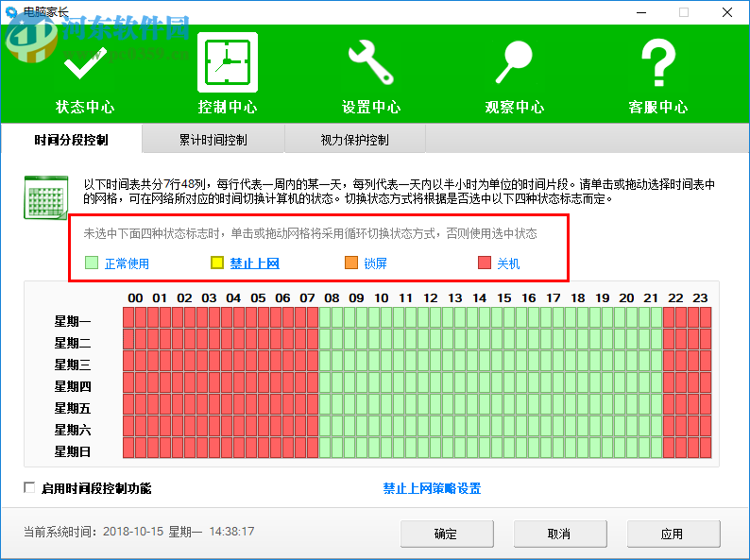Image resolution: width=750 pixels, height=560 pixels.
Task: Open 客服中心 question mark icon
Action: click(658, 62)
